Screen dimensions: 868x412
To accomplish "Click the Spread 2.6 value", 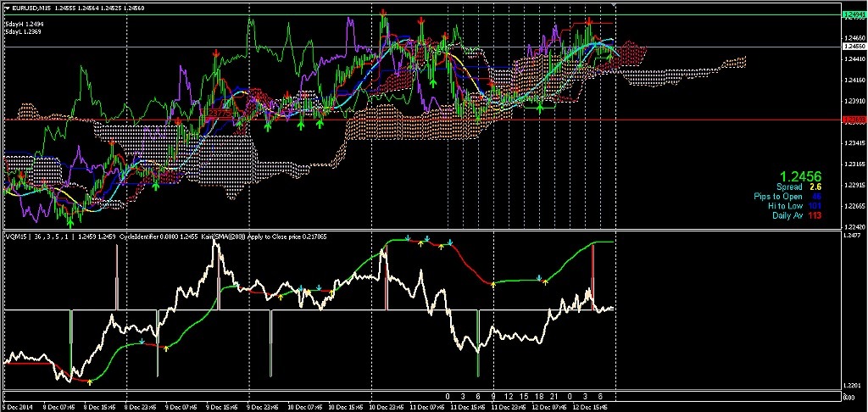I will point(816,187).
